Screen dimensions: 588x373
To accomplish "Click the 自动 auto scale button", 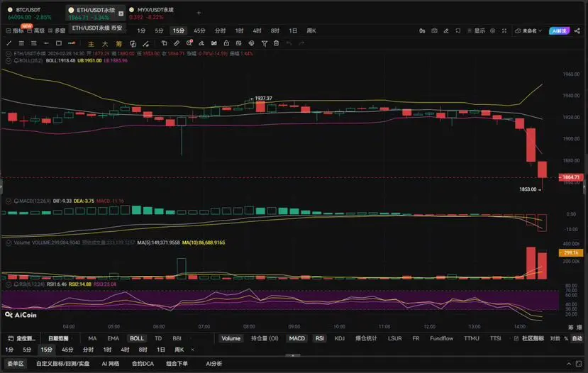I will point(577,338).
